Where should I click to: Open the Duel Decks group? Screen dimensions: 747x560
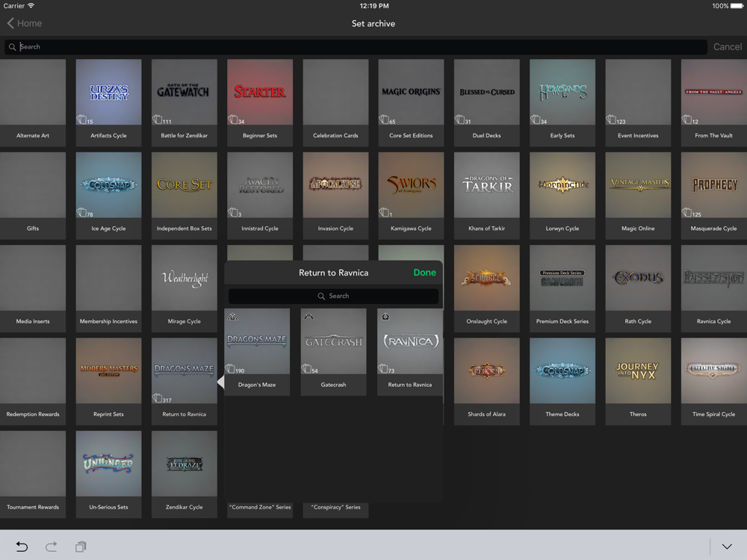click(x=487, y=103)
